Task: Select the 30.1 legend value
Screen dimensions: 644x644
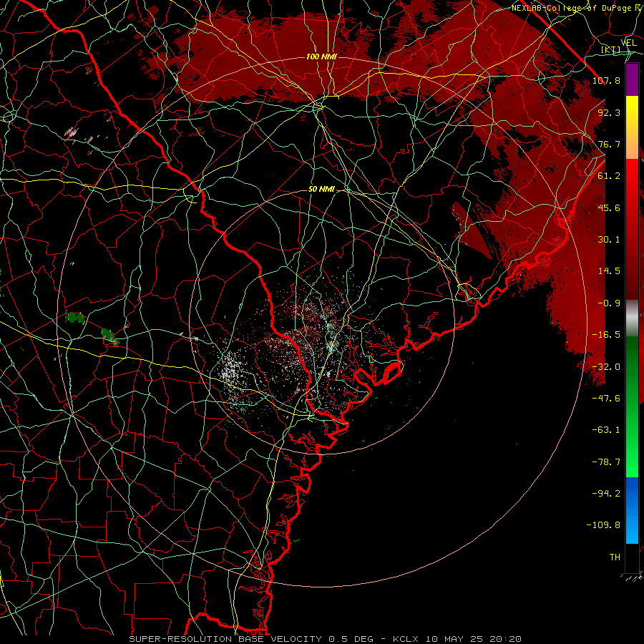Action: (609, 240)
